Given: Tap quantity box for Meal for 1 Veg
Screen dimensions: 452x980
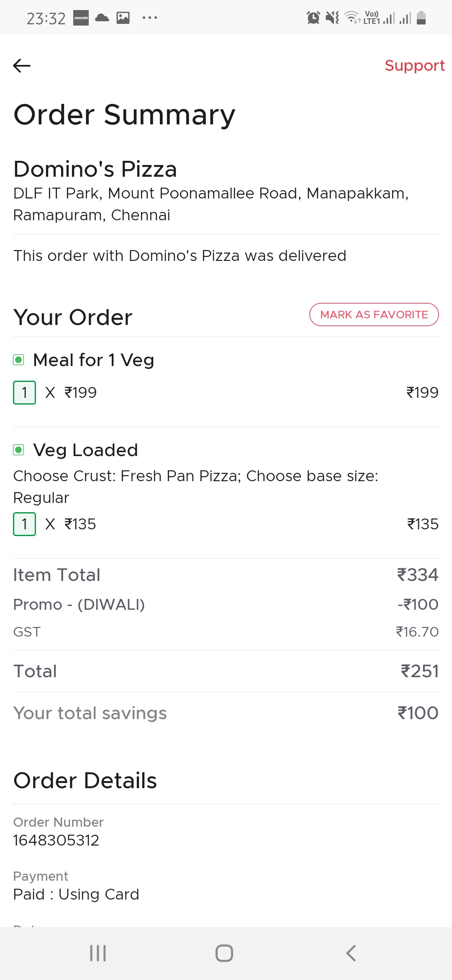Looking at the screenshot, I should [x=24, y=393].
